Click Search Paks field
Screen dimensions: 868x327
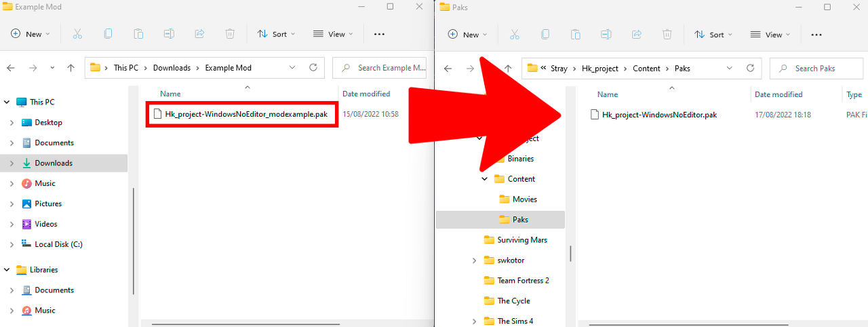(816, 68)
